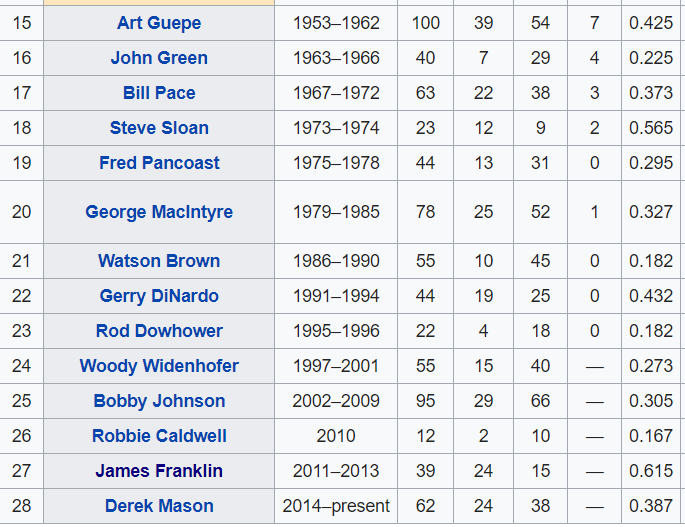Follow the Steve Sloan link

coord(159,128)
